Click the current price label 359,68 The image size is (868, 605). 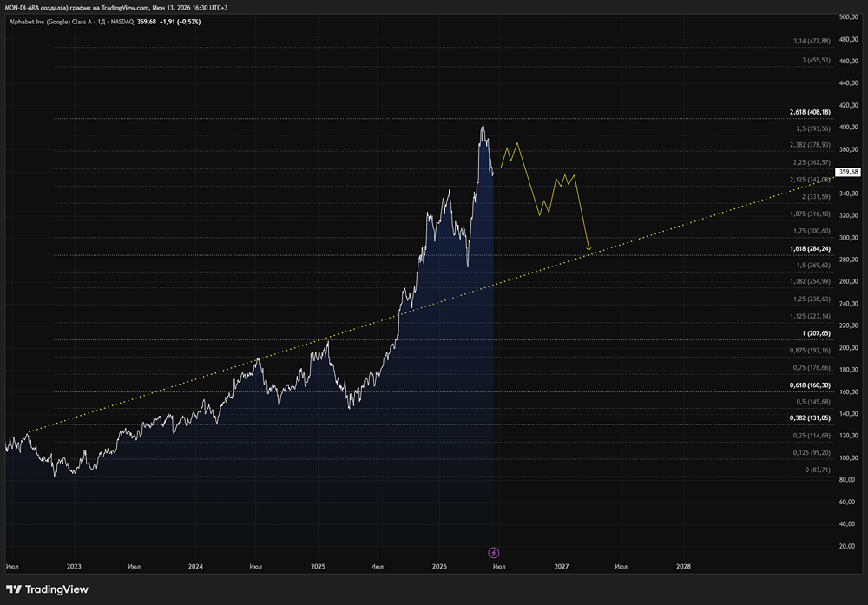coord(847,172)
